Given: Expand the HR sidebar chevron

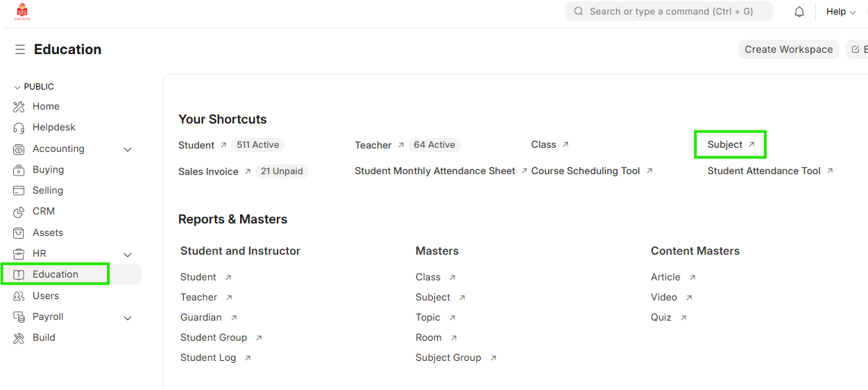Looking at the screenshot, I should 128,255.
